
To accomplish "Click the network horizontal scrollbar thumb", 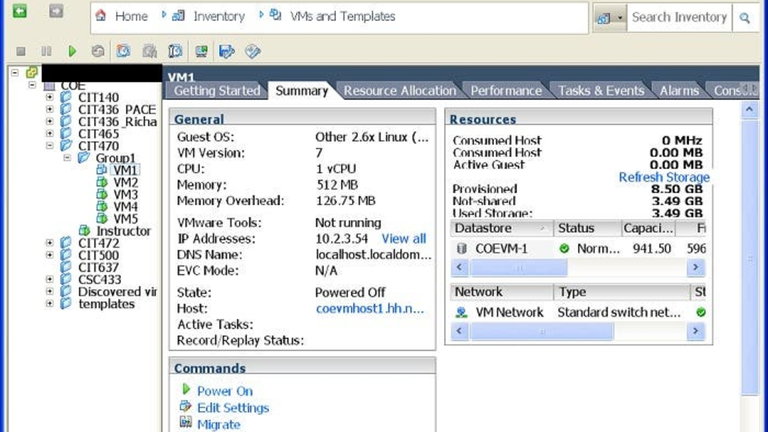I will tap(542, 332).
